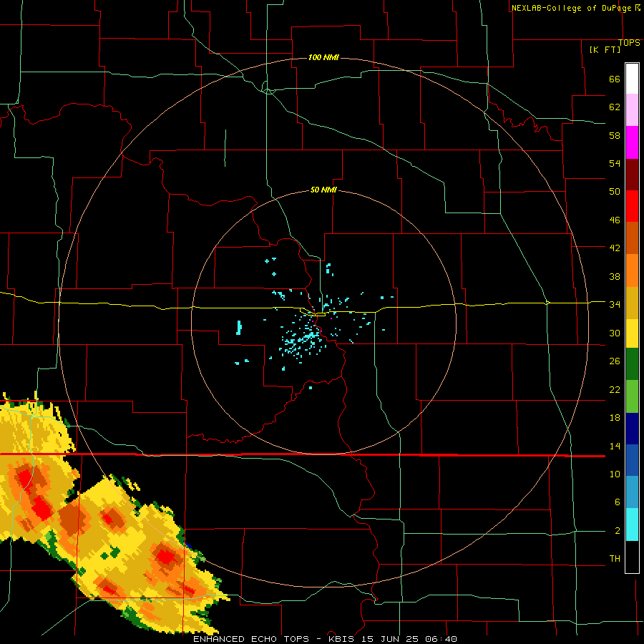
Task: Click the Enhanced Echo Tops KBIS timestamp caption
Action: 325,639
